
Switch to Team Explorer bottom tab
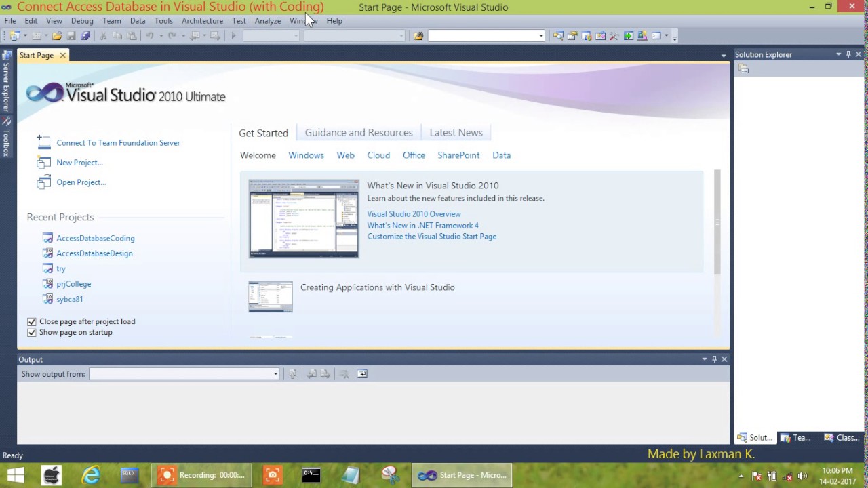[x=795, y=438]
